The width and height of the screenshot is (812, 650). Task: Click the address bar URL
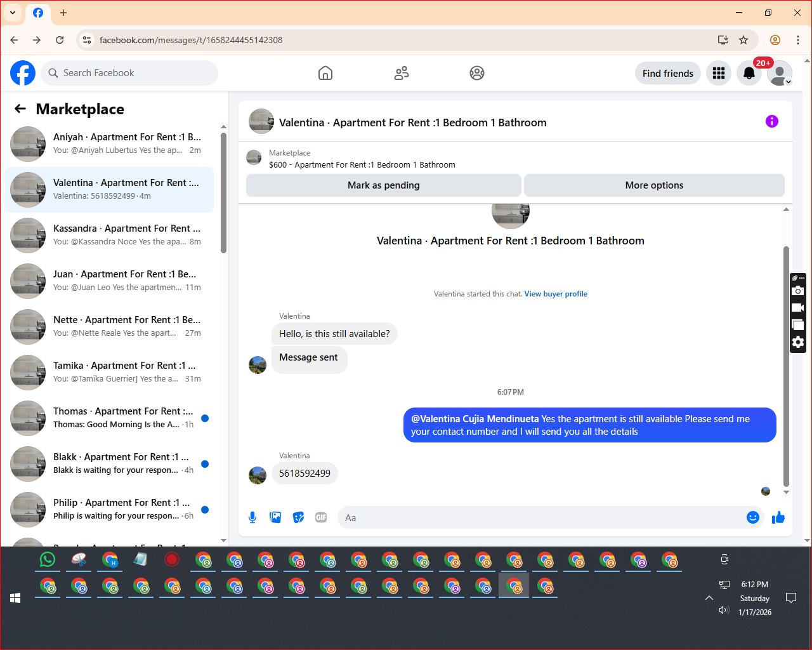[191, 40]
